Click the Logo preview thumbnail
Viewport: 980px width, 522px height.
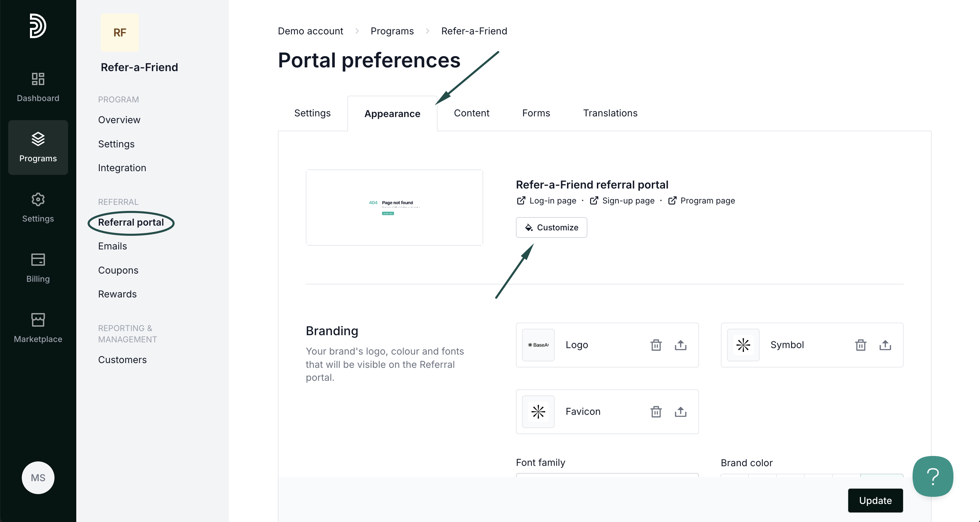[x=538, y=345]
